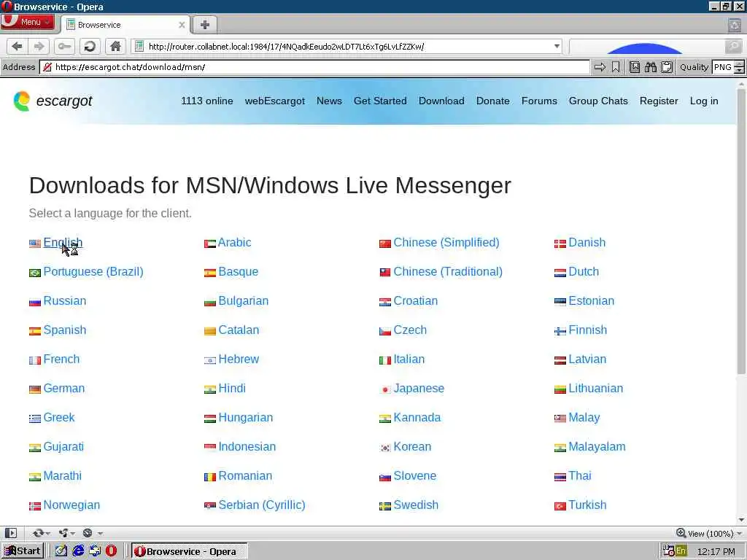The height and width of the screenshot is (560, 747).
Task: Select Chinese (Simplified) download
Action: pos(446,242)
